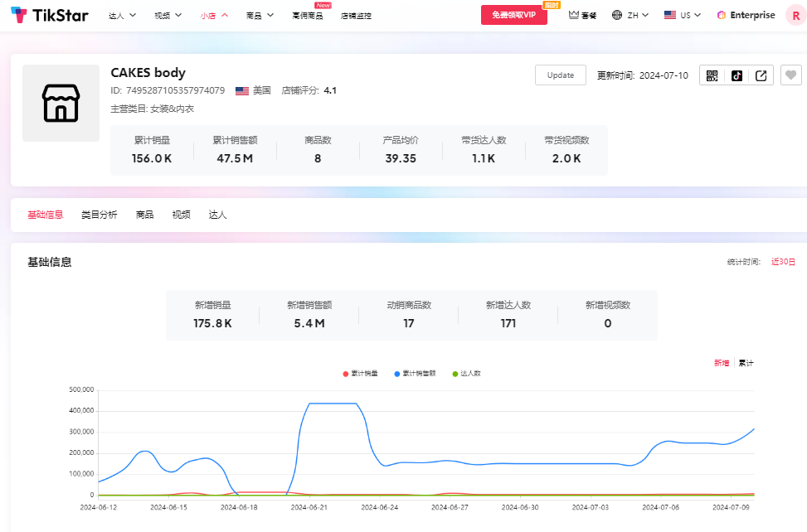Click 更新时间 2024-07-10 text
The width and height of the screenshot is (807, 532).
[642, 75]
